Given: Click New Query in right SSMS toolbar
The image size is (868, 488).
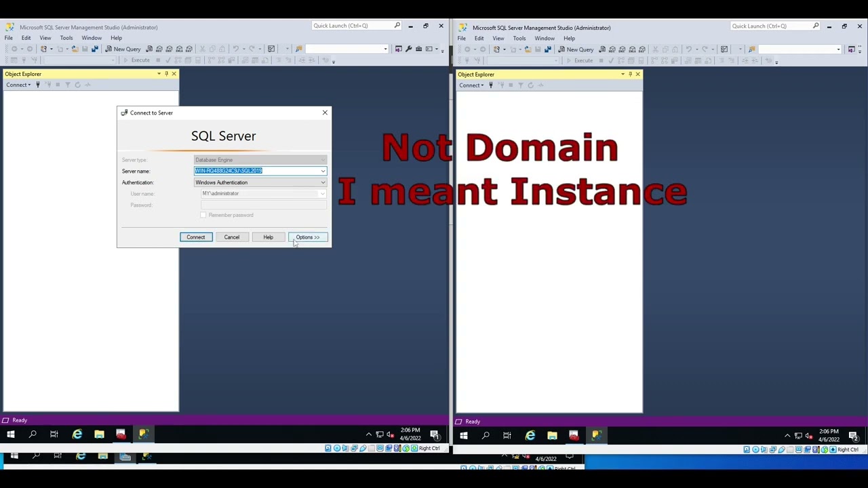Looking at the screenshot, I should (576, 49).
